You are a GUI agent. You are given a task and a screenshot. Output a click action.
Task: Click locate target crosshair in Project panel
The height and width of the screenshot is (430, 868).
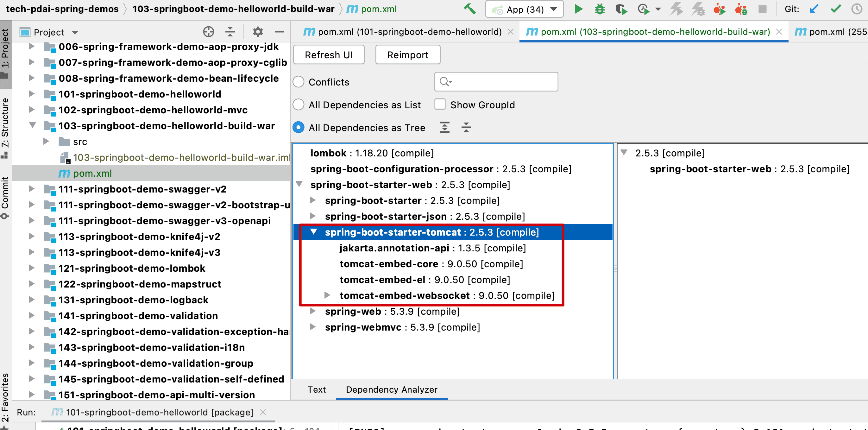[x=209, y=32]
